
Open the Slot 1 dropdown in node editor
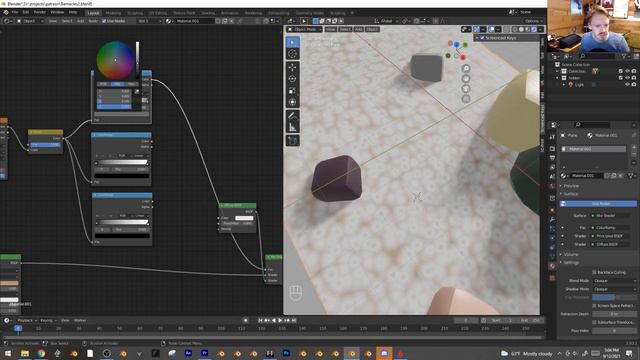(150, 21)
